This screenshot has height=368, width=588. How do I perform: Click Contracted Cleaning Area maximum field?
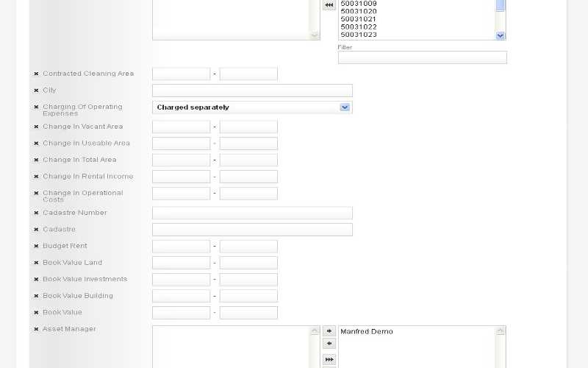tap(248, 74)
